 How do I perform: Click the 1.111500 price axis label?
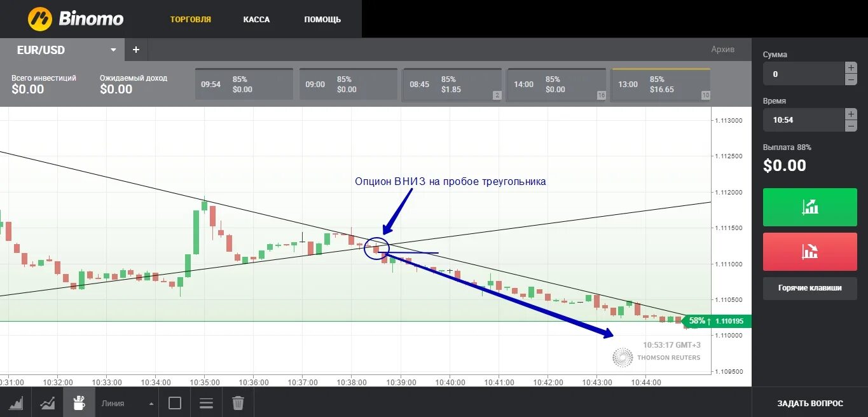[x=729, y=228]
